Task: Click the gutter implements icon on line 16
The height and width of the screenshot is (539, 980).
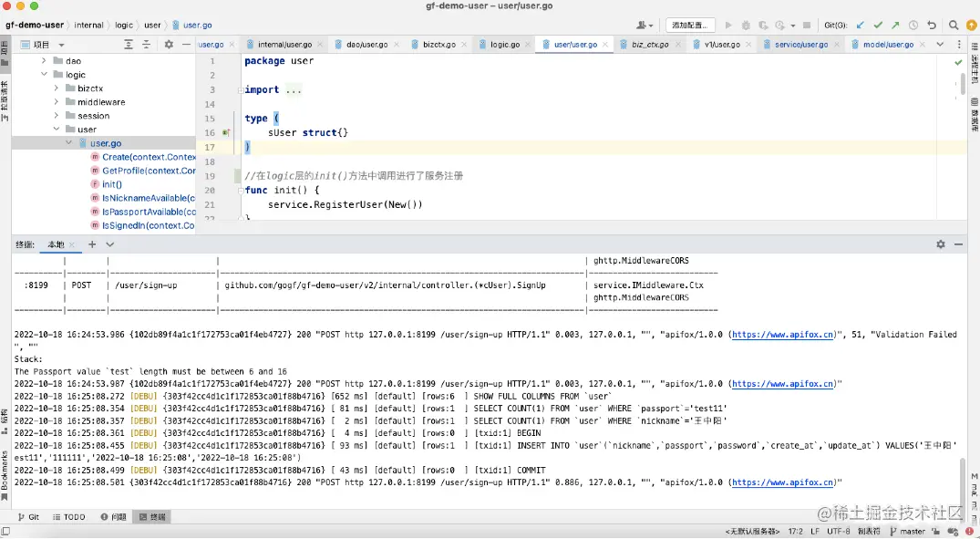Action: tap(226, 132)
